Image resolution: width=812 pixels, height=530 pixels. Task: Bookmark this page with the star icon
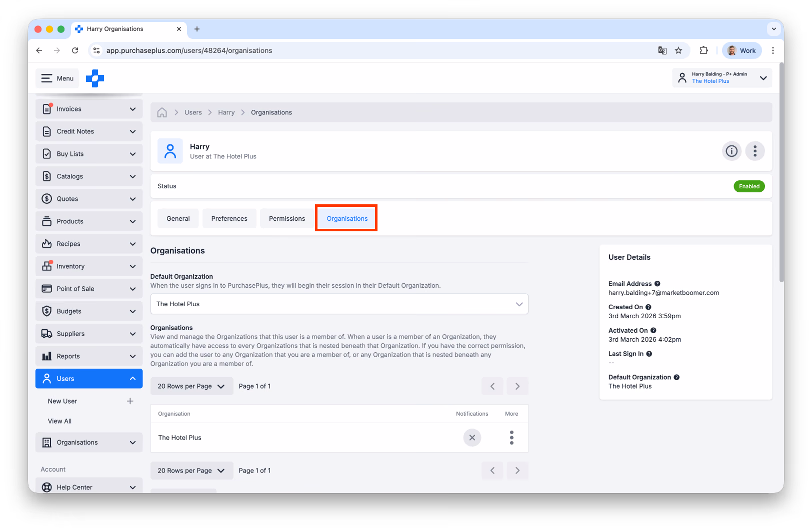click(x=678, y=50)
